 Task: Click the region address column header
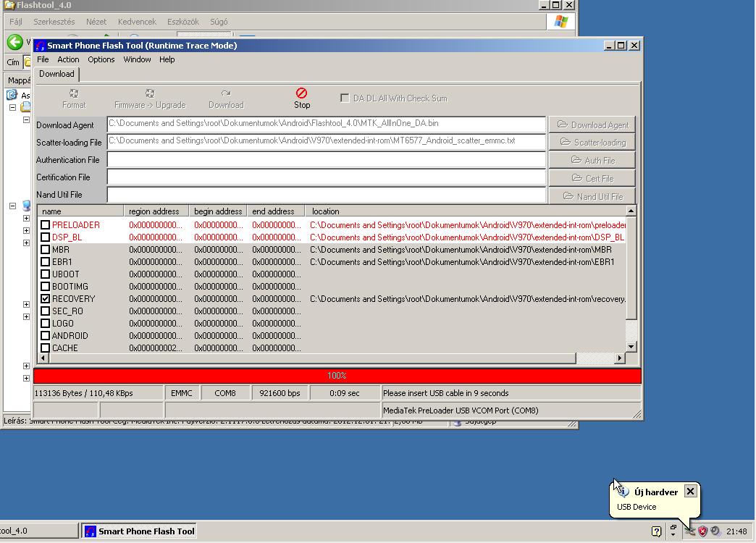156,211
